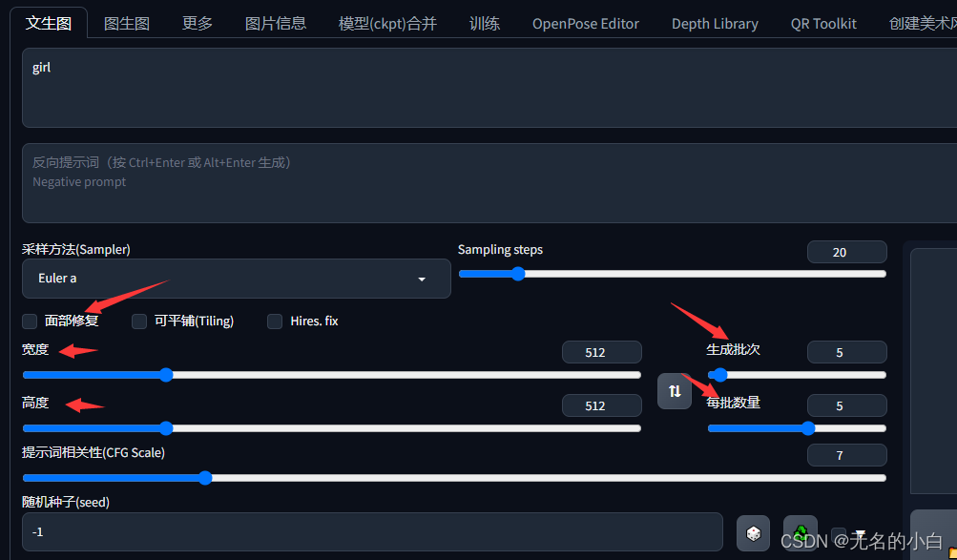
Task: Go to the 图片信息 tab
Action: point(275,23)
